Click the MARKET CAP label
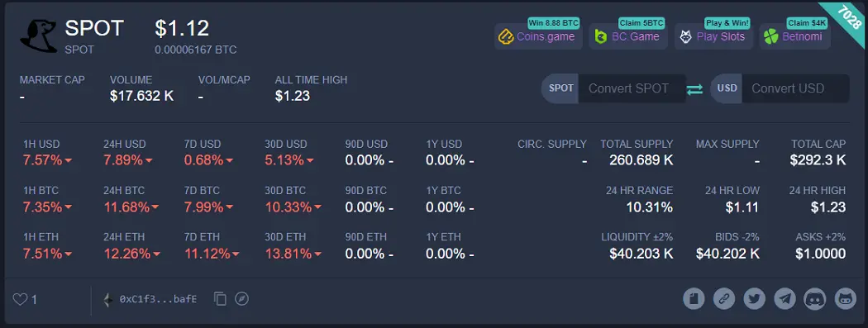Screen dimensions: 868x328 point(52,79)
